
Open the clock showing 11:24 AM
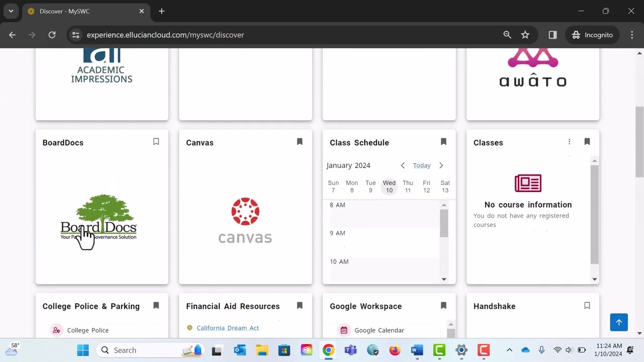(608, 350)
